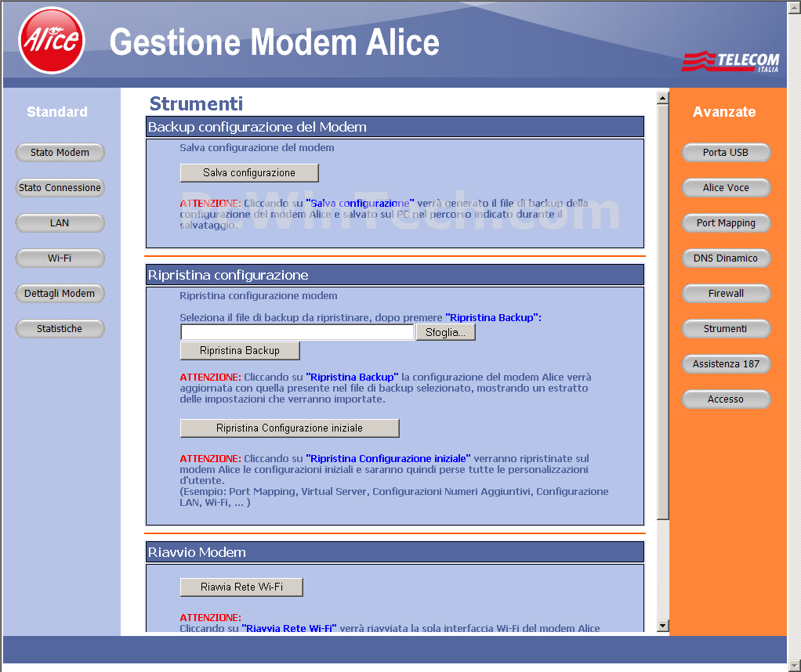Click 'Riavvio Modem' section header

(395, 552)
